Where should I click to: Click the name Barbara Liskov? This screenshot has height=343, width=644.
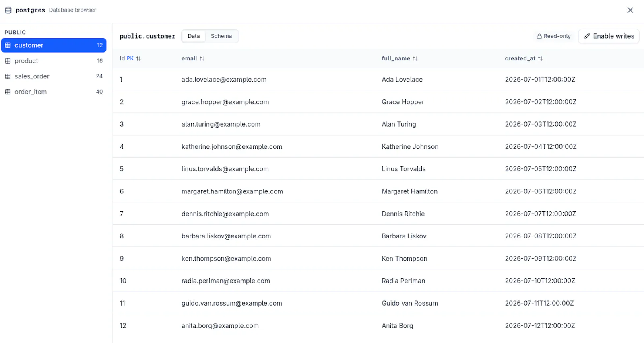point(404,236)
